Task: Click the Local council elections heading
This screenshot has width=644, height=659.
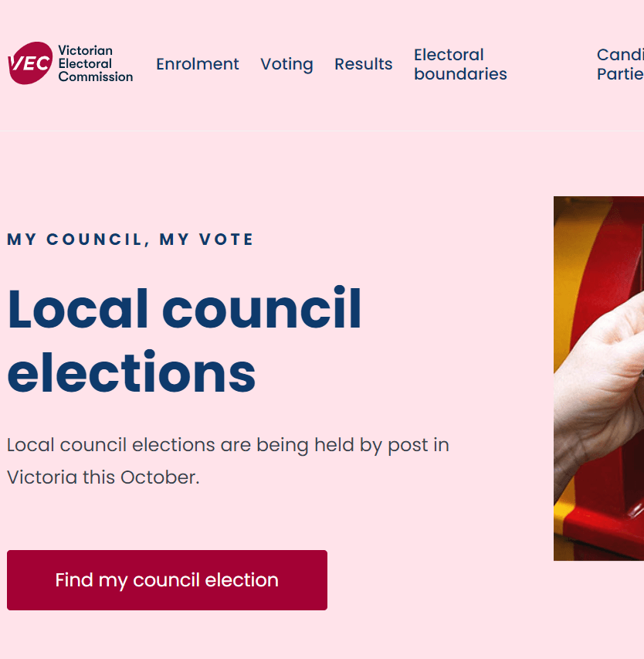Action: pyautogui.click(x=184, y=340)
